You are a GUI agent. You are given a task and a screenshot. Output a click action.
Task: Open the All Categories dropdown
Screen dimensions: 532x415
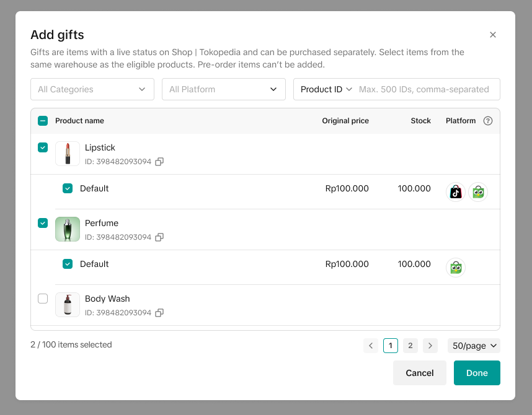tap(92, 89)
